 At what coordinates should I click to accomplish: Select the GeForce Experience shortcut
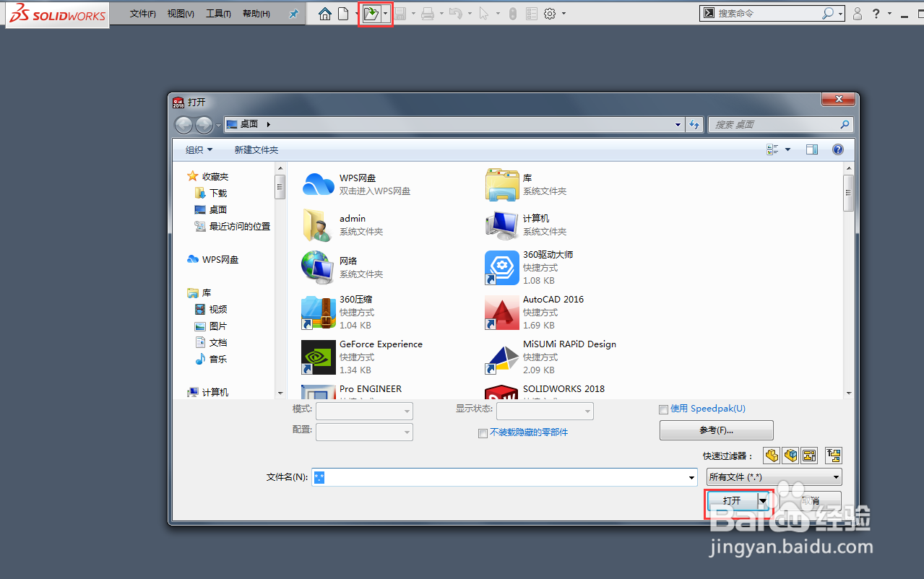click(362, 357)
